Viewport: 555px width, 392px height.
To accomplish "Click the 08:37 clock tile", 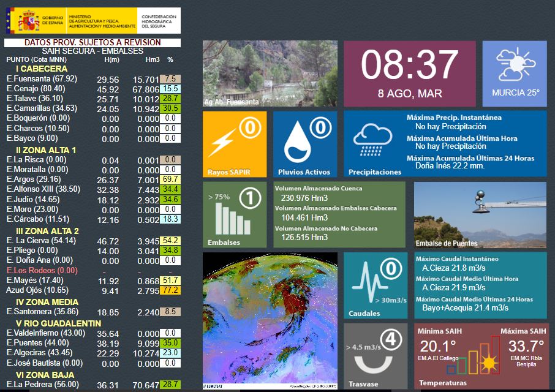I will pos(410,73).
